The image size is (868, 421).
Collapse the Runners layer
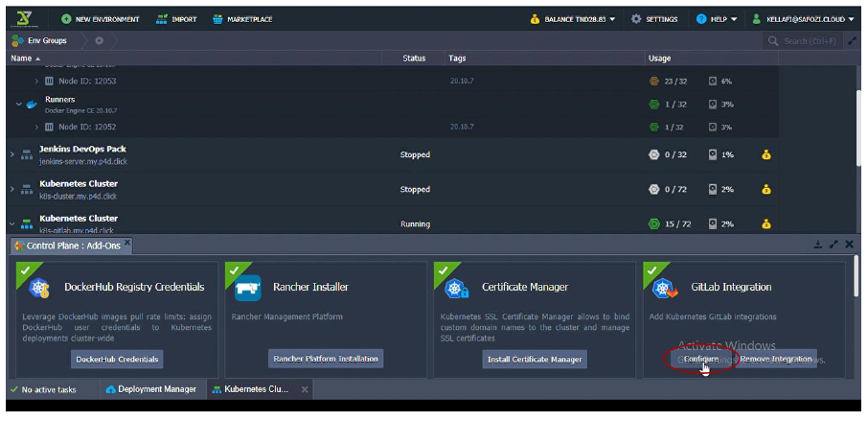click(19, 105)
